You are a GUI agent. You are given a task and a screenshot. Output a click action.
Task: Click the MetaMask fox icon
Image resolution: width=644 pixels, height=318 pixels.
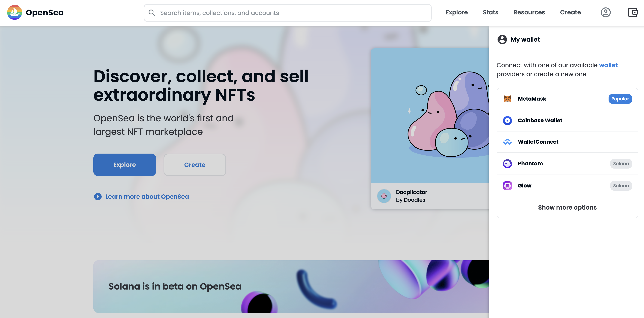pos(507,99)
